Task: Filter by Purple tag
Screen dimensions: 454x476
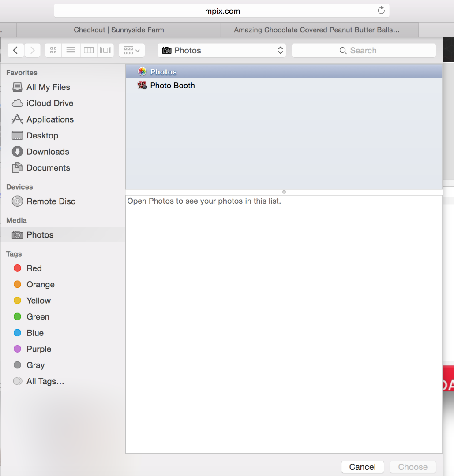Action: [x=63, y=349]
